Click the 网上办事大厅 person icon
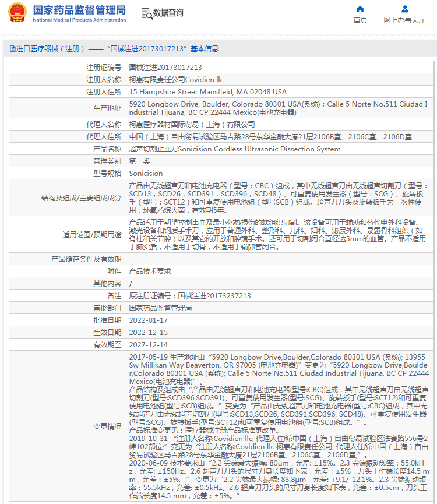437x504 pixels. [x=404, y=9]
